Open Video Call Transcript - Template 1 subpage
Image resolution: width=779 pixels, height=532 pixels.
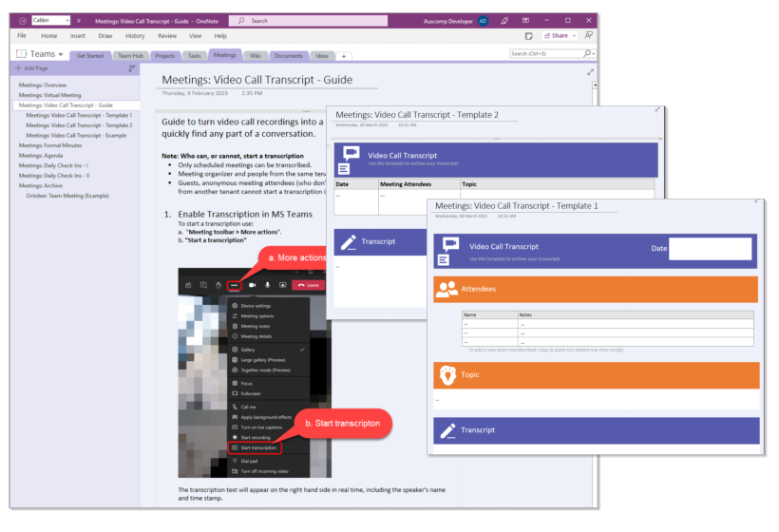[79, 115]
